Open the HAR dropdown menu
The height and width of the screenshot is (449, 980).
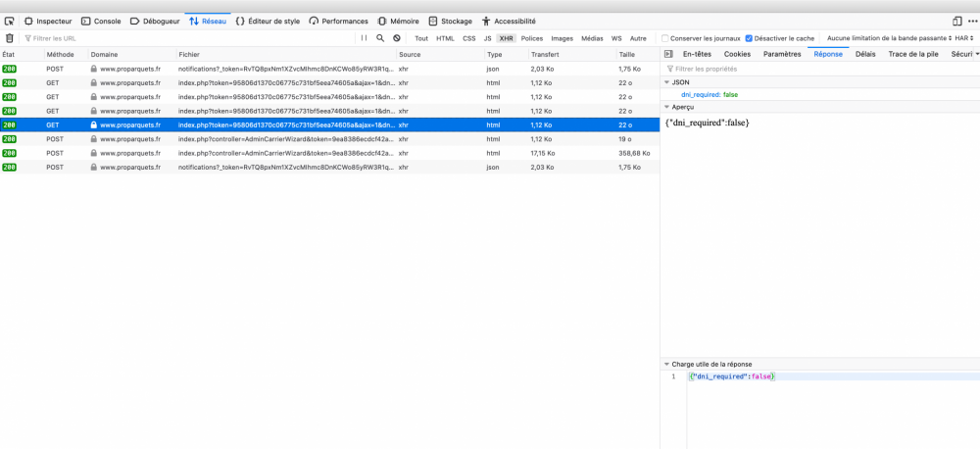(x=964, y=38)
